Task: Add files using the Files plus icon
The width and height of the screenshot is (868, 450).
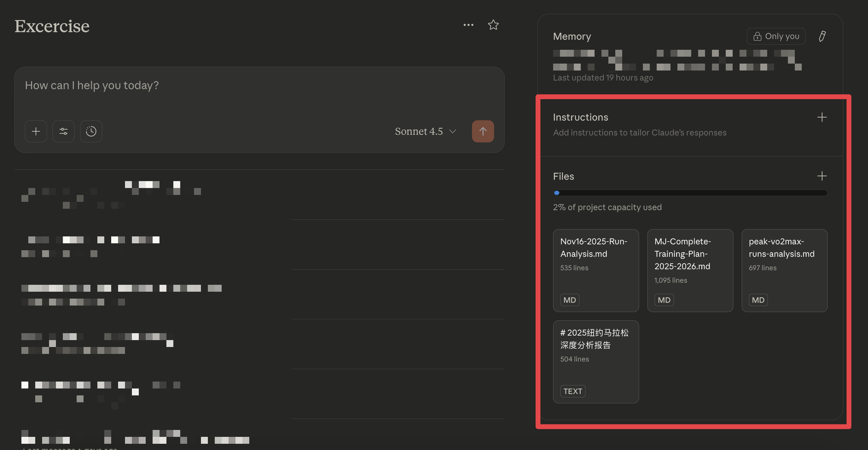Action: 822,176
